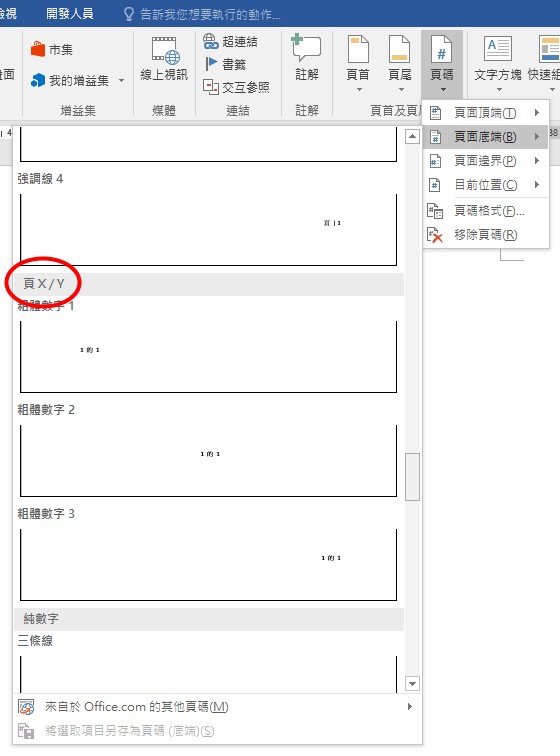Click the 目前位置 page icon in menu
560x756 pixels.
(x=435, y=185)
